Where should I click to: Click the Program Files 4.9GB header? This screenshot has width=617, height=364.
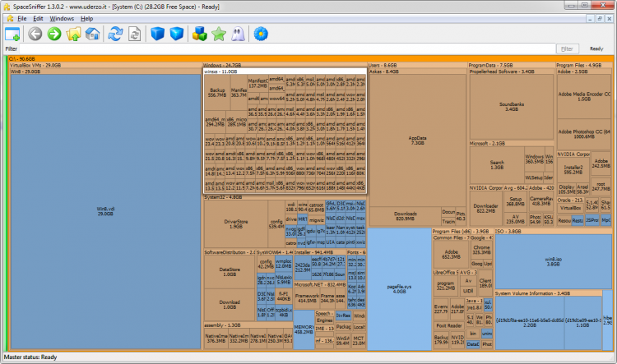coord(584,65)
